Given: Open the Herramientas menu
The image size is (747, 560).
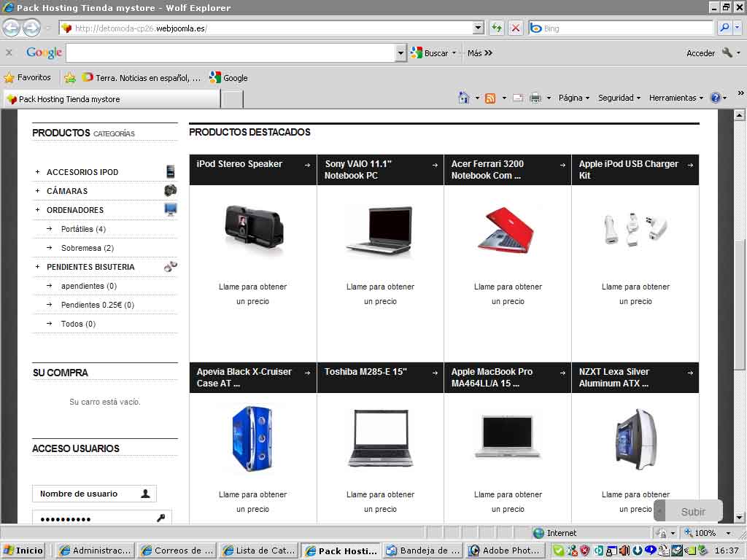Looking at the screenshot, I should pyautogui.click(x=676, y=98).
